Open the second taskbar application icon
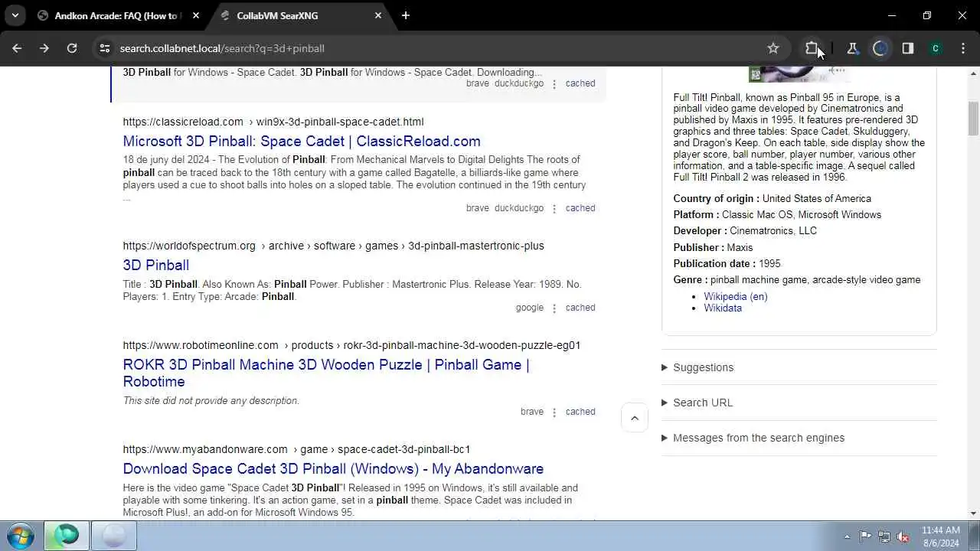Screen dimensions: 980x551 click(113, 536)
